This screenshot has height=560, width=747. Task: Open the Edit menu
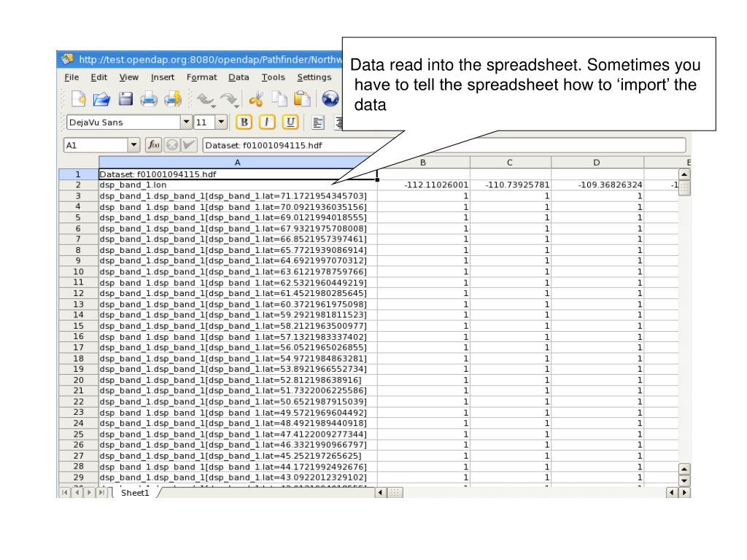tap(99, 77)
